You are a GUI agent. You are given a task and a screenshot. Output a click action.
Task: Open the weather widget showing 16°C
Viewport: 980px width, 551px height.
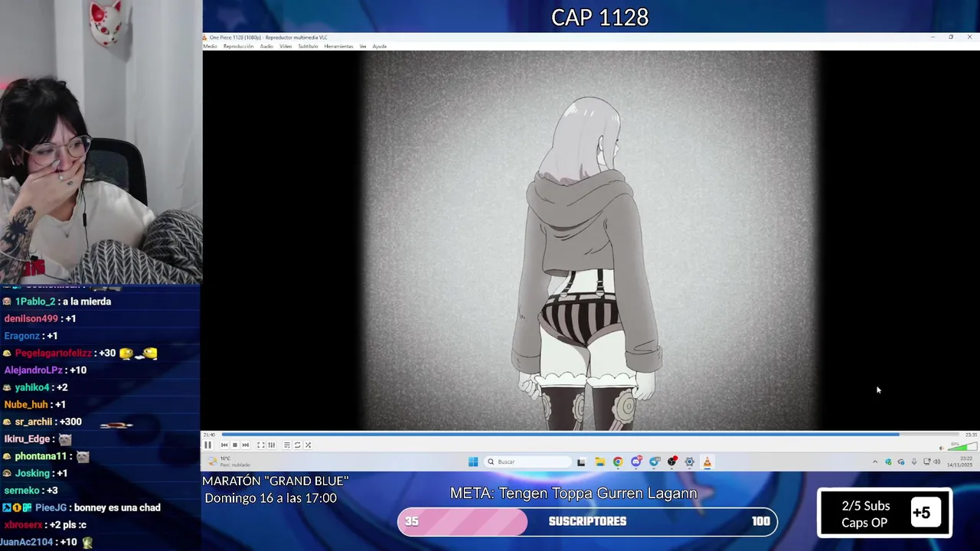pyautogui.click(x=230, y=461)
